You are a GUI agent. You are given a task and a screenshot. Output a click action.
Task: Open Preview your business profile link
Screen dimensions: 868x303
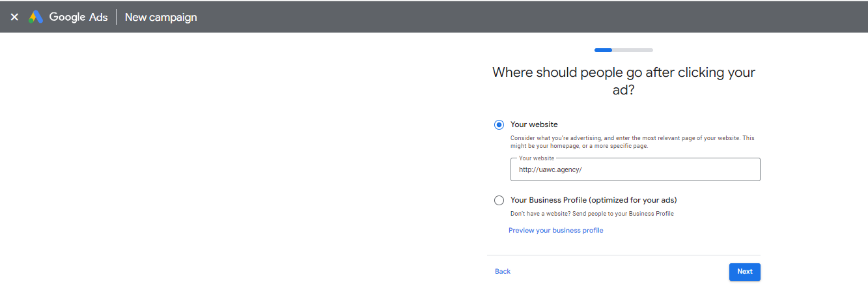555,230
